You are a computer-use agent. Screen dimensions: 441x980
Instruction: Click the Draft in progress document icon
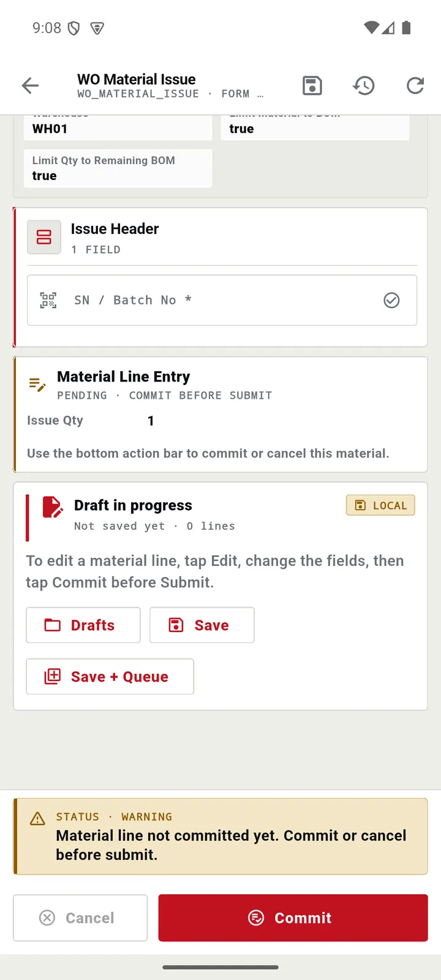(x=52, y=507)
